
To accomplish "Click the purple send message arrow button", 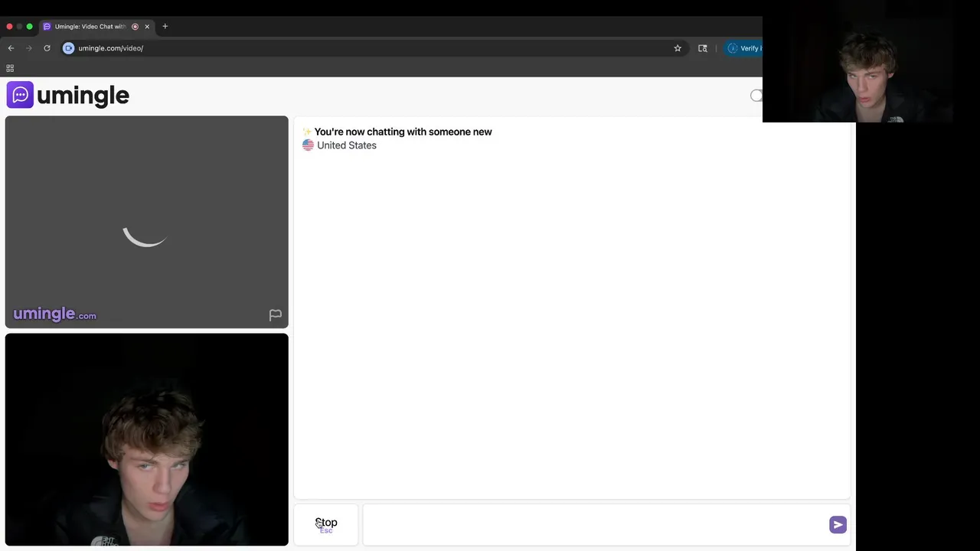I will click(838, 524).
